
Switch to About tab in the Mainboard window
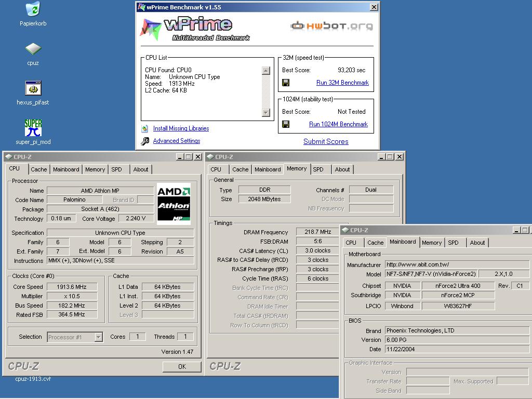477,243
